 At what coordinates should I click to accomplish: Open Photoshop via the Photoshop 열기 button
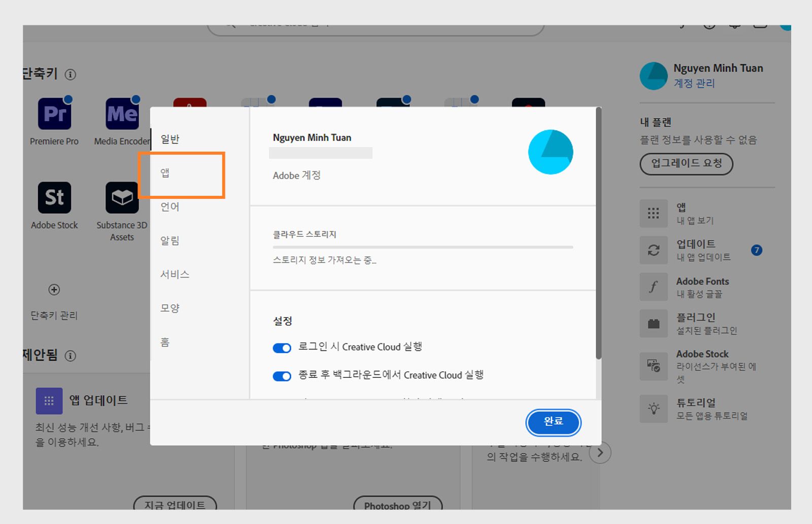[x=398, y=506]
